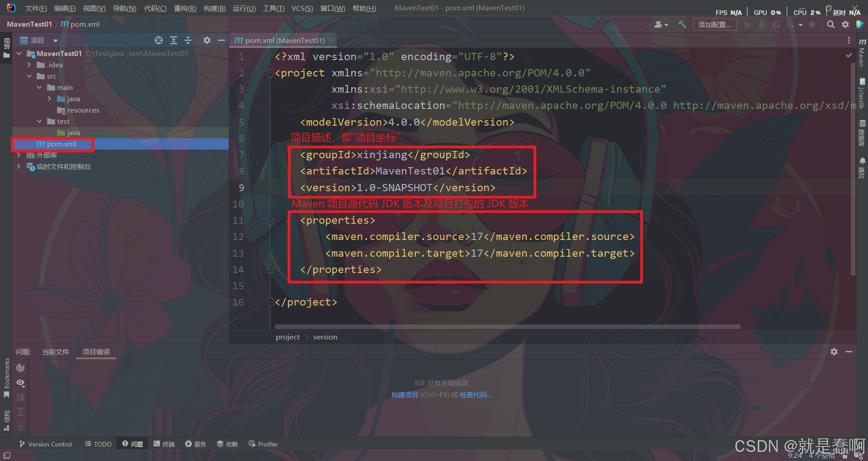The width and height of the screenshot is (868, 461).
Task: Fold the properties block at line 11
Action: point(270,221)
